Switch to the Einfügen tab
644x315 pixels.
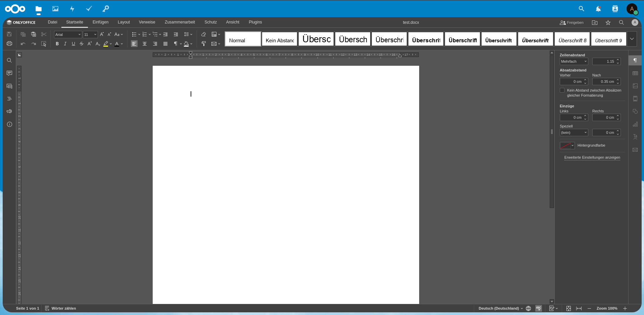point(100,22)
